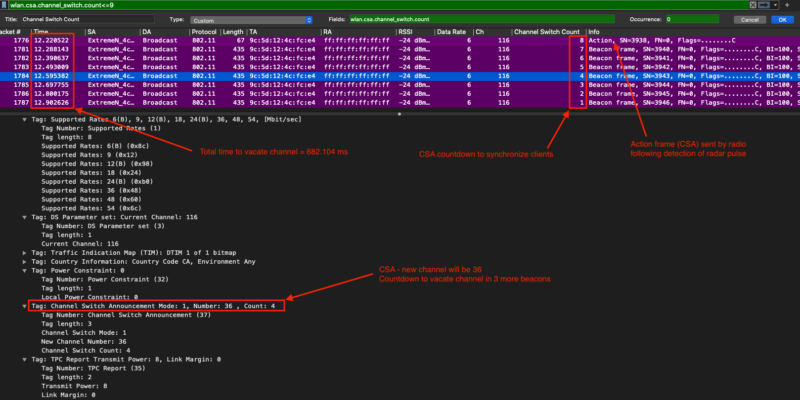The height and width of the screenshot is (400, 800).
Task: Open the display filter history dropdown
Action: click(774, 5)
